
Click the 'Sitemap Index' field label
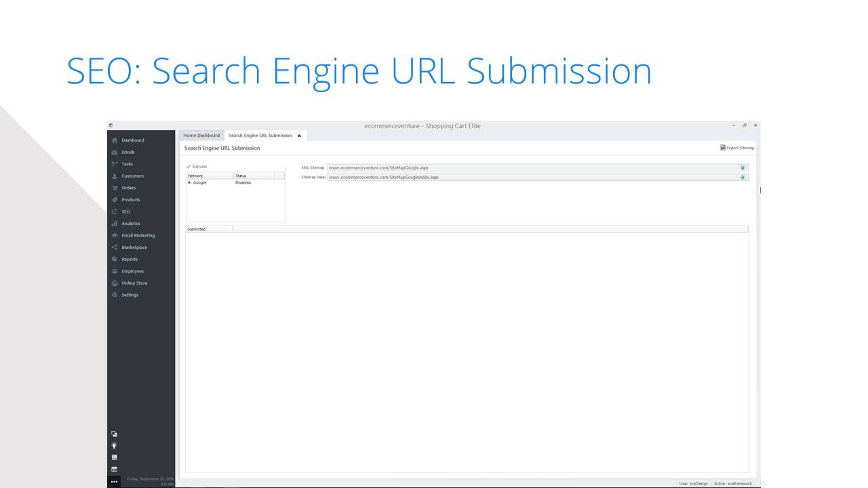(x=313, y=178)
